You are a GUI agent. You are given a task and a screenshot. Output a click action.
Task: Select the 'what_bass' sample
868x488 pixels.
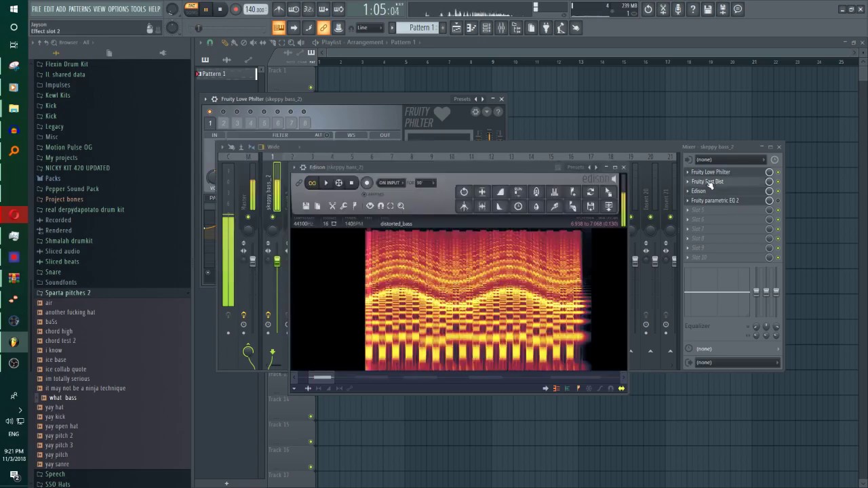[x=62, y=398]
